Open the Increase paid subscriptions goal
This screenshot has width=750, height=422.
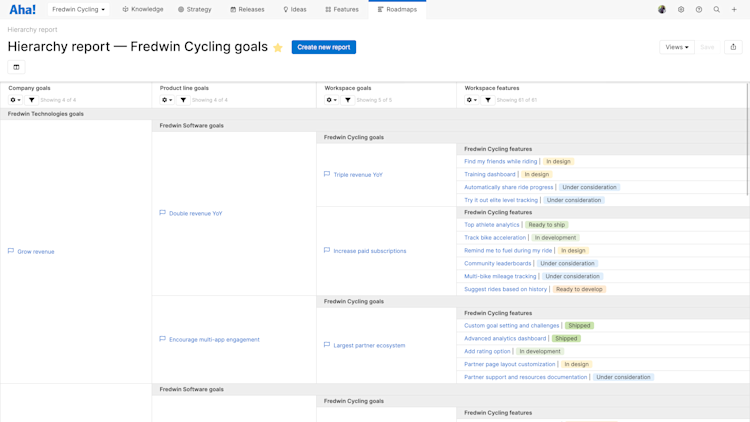(370, 251)
